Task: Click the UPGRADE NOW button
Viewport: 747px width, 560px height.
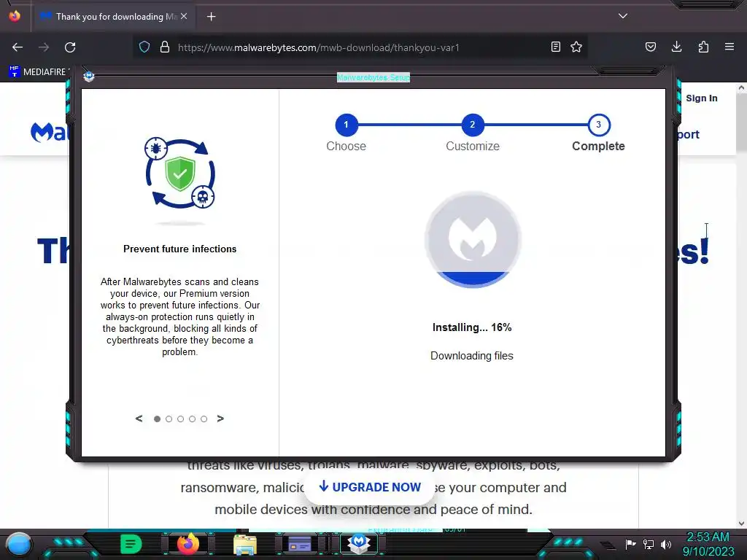Action: [x=370, y=487]
